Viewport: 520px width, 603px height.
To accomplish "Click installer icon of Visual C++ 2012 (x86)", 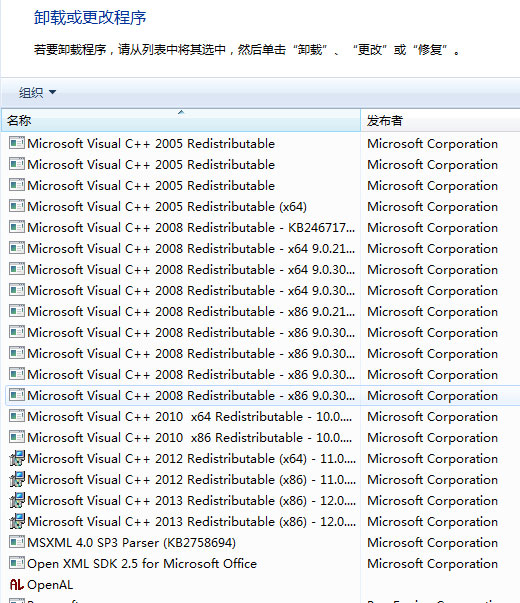I will [x=17, y=479].
